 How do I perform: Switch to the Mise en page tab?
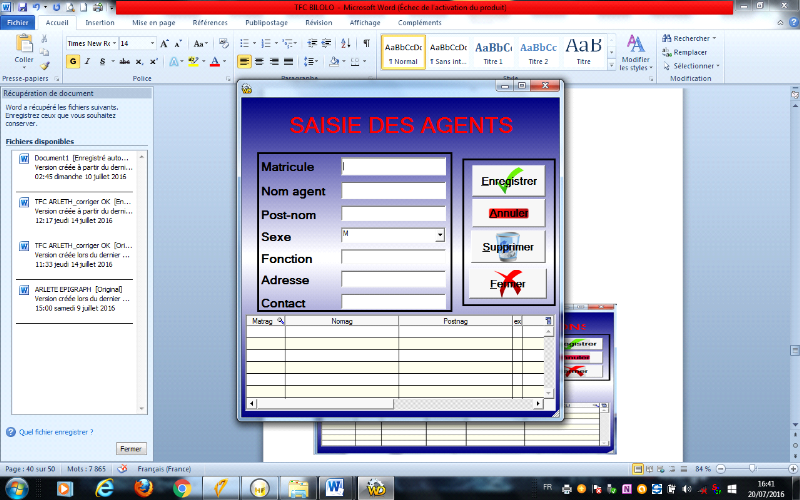pos(154,22)
